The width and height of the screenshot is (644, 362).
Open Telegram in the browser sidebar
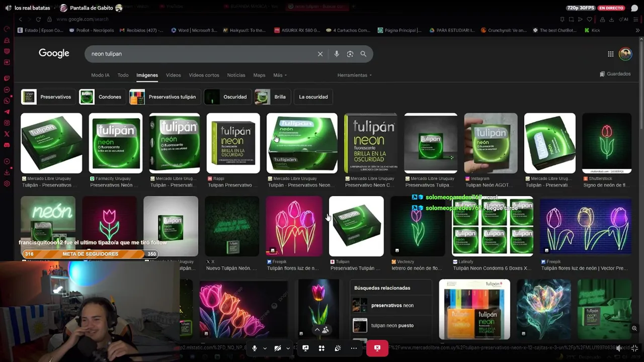7,112
